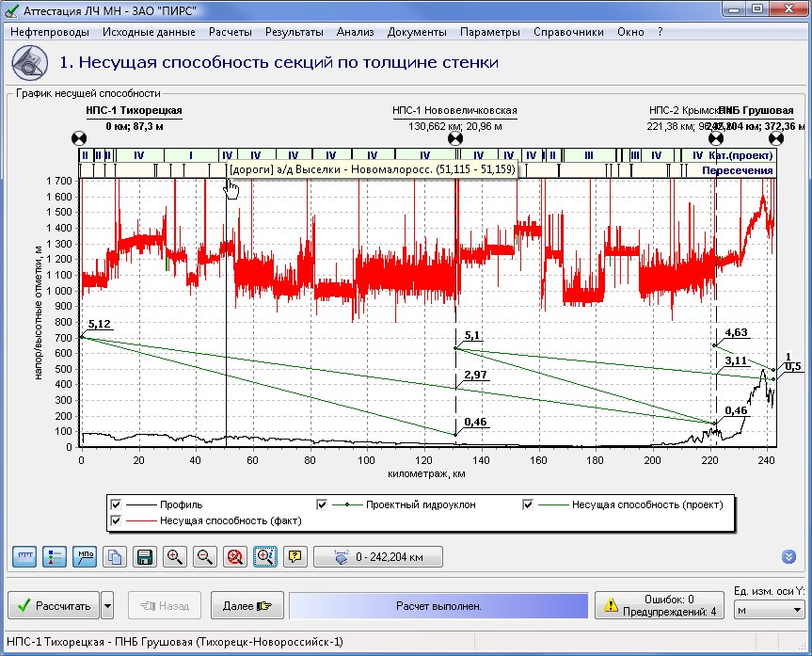The width and height of the screenshot is (812, 656).
Task: Click the километраж, км axis title
Action: [x=426, y=473]
